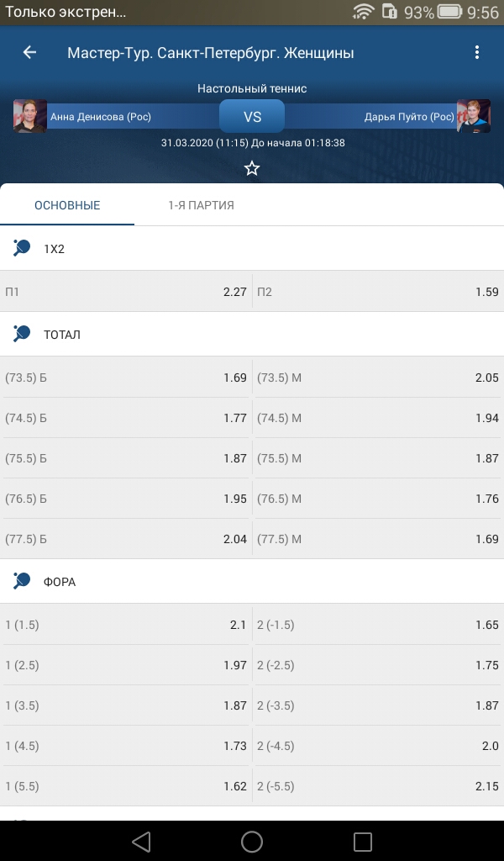Pick total (75.5) Б odds 1.87
This screenshot has height=861, width=504.
coord(126,458)
